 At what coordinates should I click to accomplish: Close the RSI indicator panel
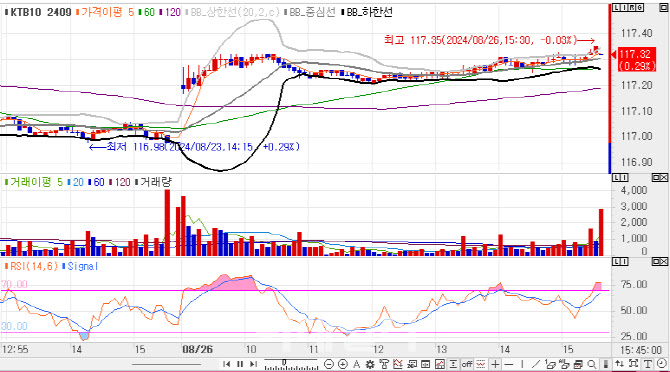point(664,261)
